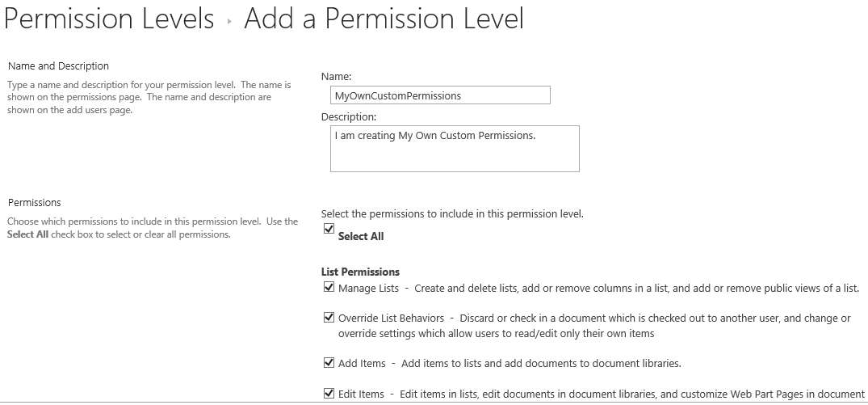The height and width of the screenshot is (405, 868).
Task: Click the Add a Permission Level title
Action: coord(384,19)
